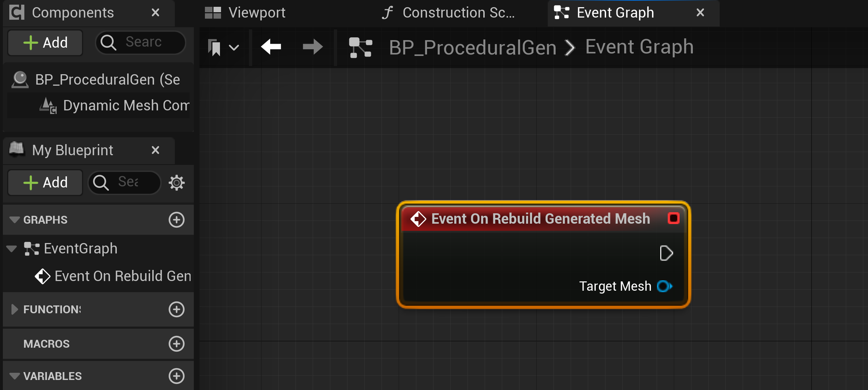Navigate forward with the right arrow

[312, 47]
